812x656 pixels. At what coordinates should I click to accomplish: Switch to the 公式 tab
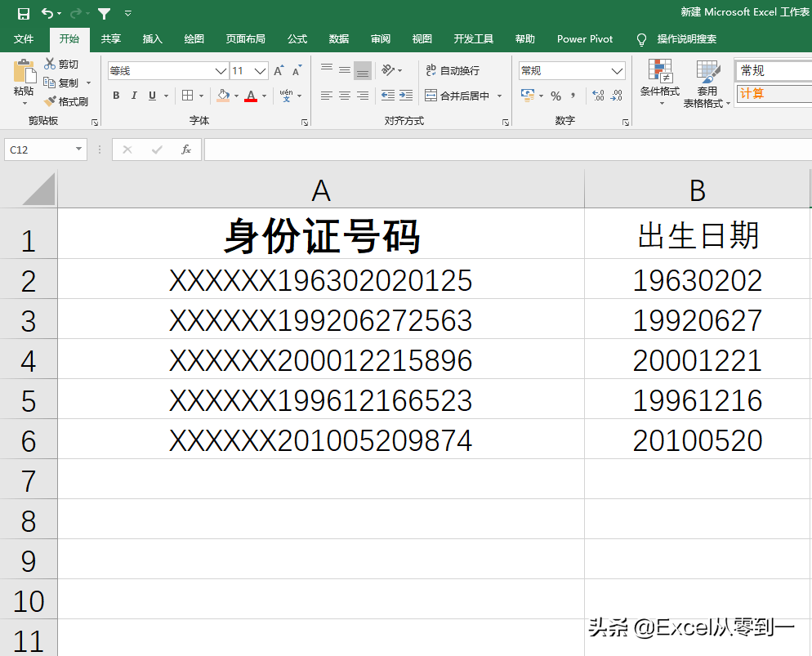coord(297,39)
